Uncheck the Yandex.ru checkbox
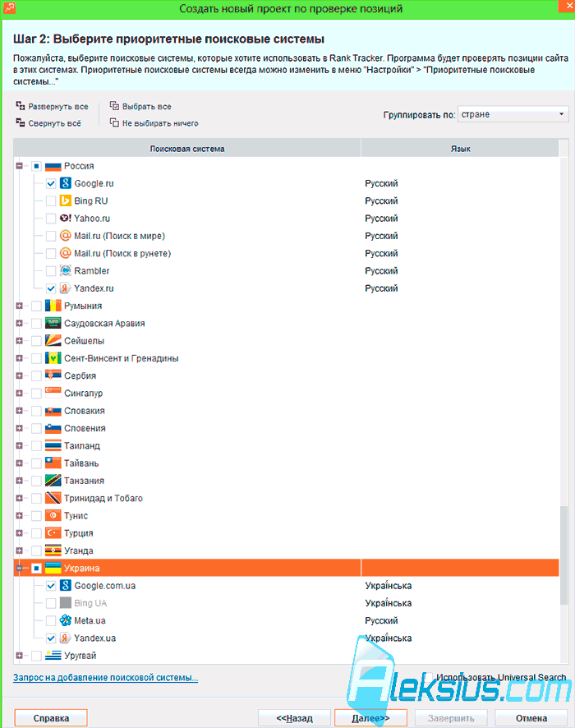The image size is (575, 728). click(x=51, y=288)
